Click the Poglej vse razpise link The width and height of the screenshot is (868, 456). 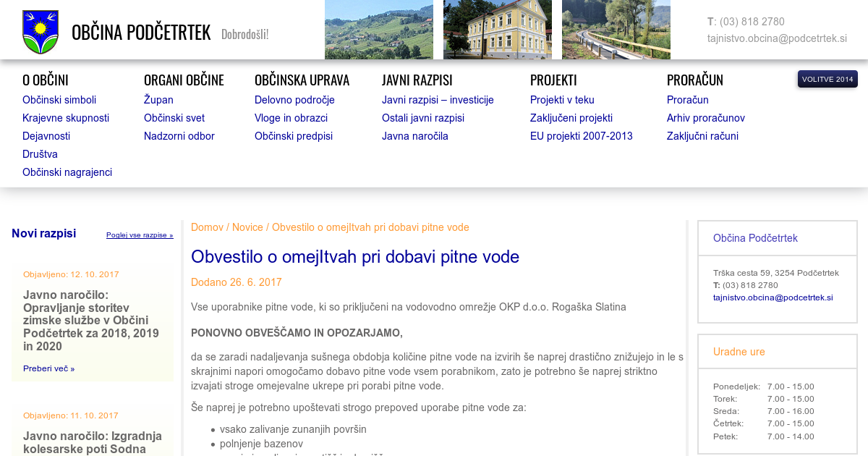(x=140, y=235)
